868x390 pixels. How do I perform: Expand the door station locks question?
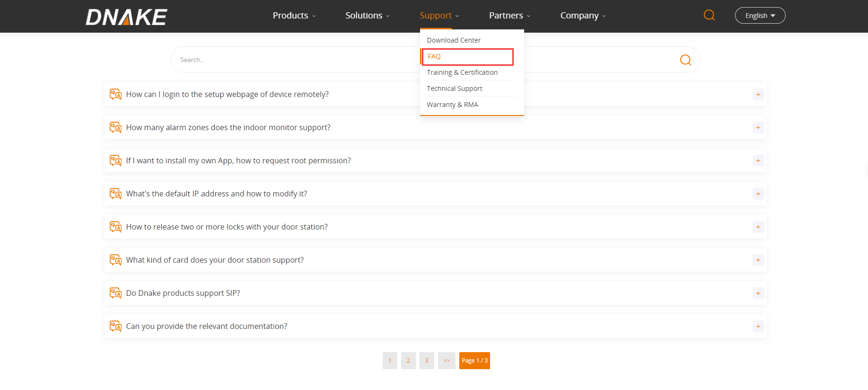[758, 227]
